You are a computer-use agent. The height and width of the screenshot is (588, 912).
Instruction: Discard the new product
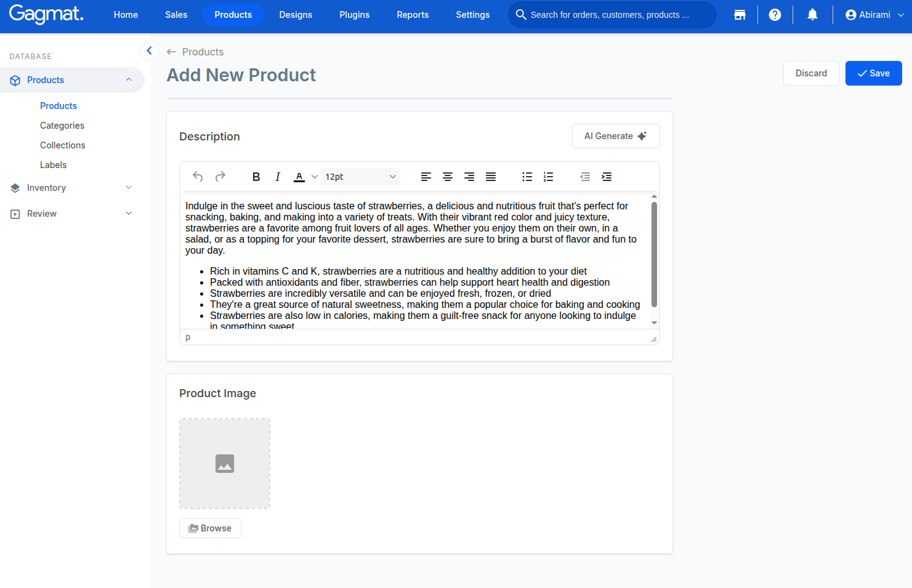[x=811, y=73]
